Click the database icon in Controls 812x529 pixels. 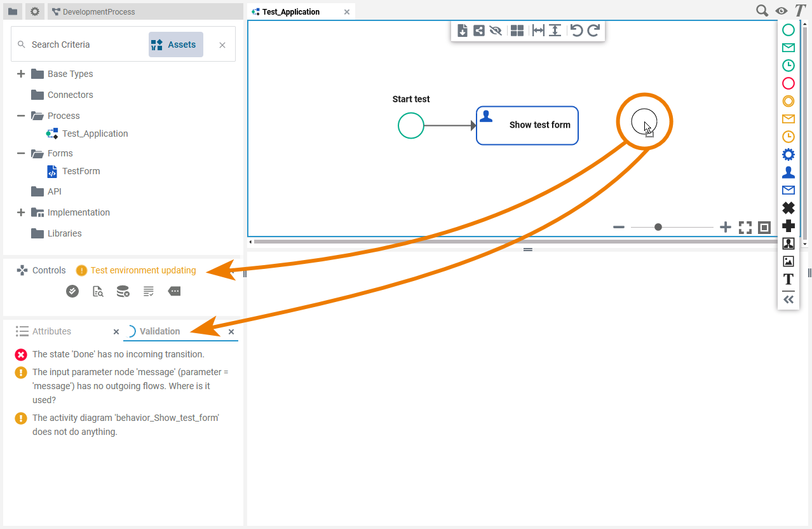point(123,291)
